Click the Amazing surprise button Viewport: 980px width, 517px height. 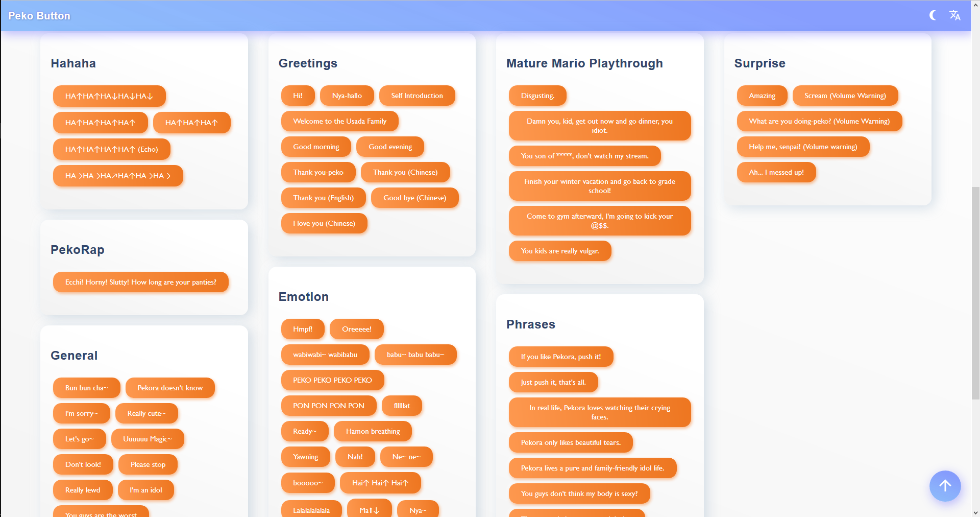point(762,96)
